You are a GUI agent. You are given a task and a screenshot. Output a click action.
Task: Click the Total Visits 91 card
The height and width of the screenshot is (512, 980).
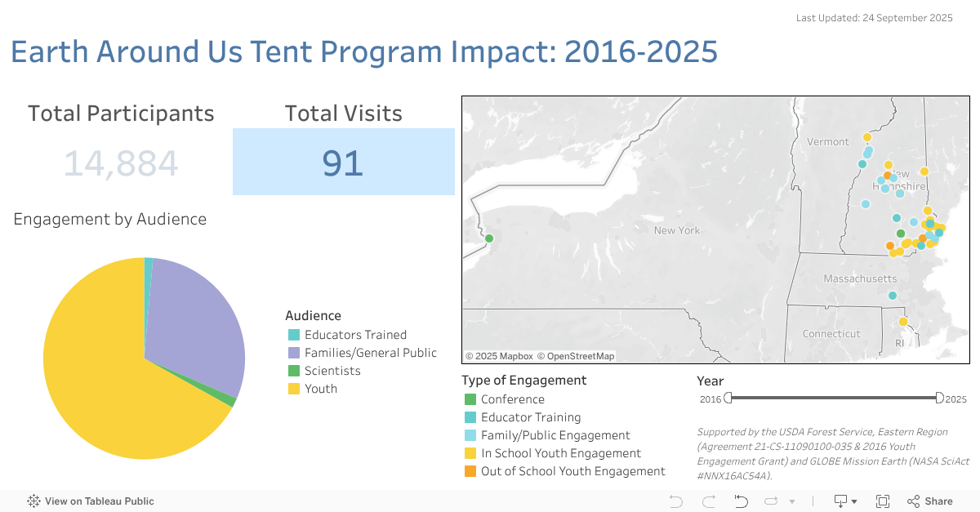[x=343, y=162]
